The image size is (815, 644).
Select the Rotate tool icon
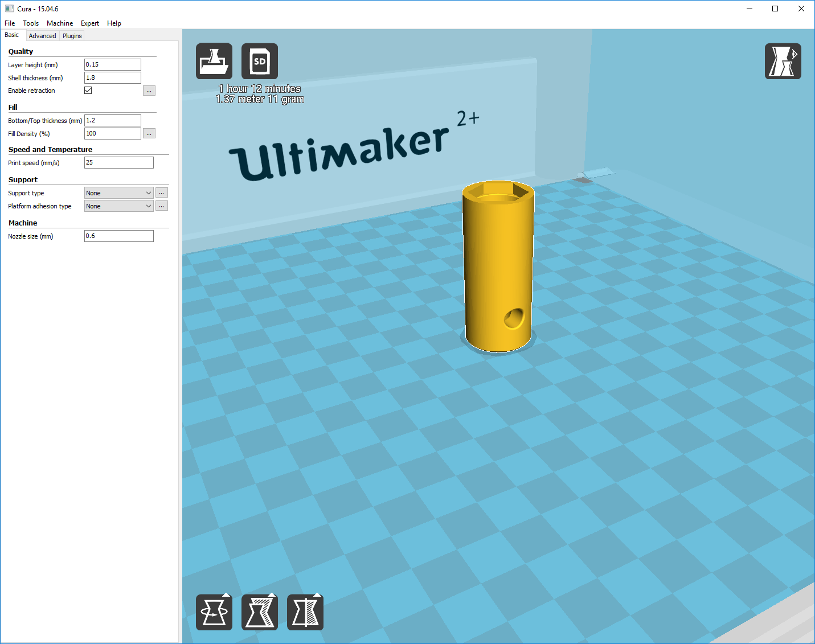pyautogui.click(x=214, y=612)
